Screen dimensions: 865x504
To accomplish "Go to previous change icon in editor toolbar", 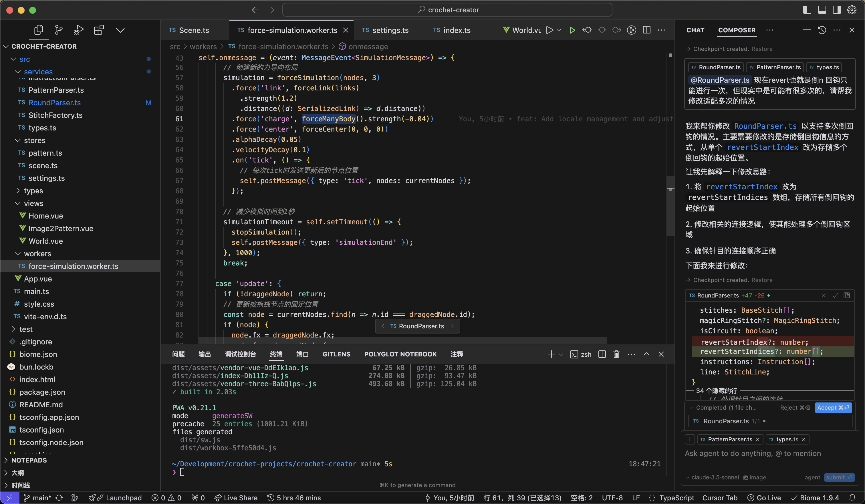I will [x=587, y=30].
